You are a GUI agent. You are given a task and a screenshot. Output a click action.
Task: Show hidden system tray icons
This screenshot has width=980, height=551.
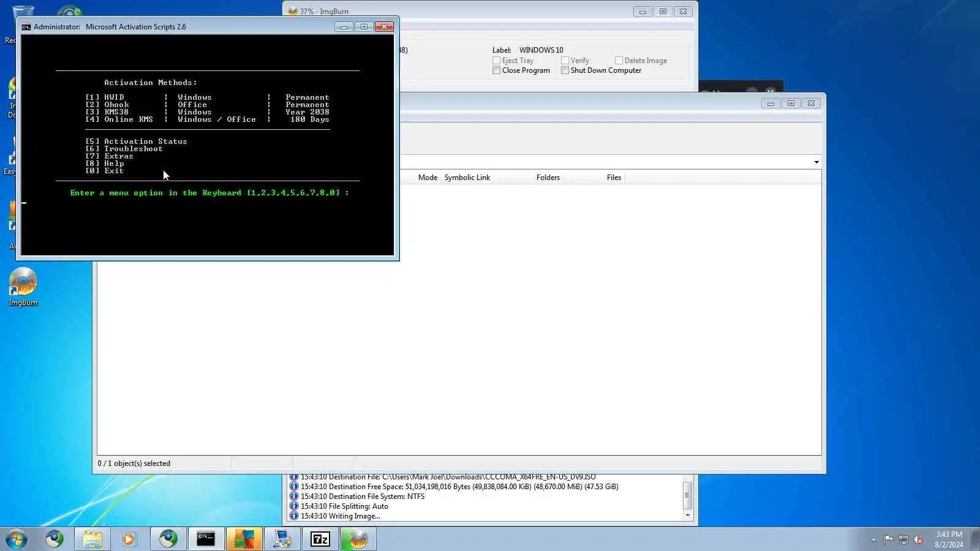tap(873, 539)
